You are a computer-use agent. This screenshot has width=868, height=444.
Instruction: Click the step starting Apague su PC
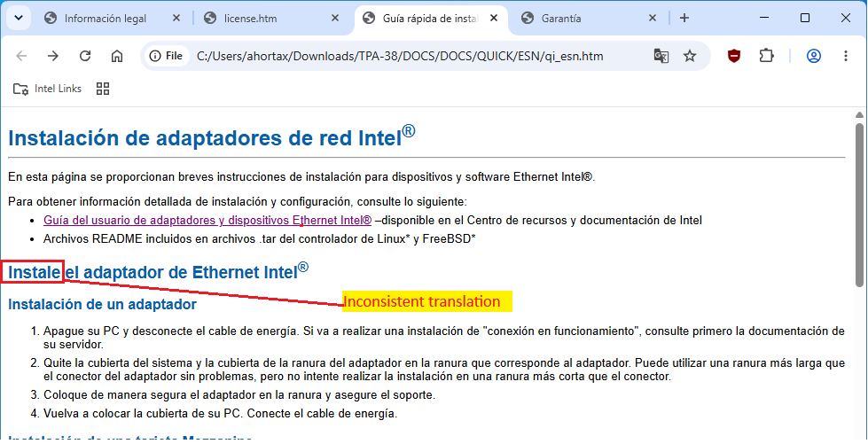[444, 338]
